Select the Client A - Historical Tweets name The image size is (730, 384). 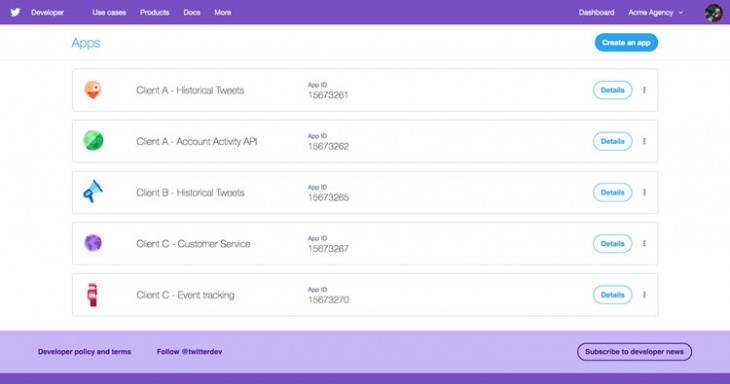click(x=190, y=90)
